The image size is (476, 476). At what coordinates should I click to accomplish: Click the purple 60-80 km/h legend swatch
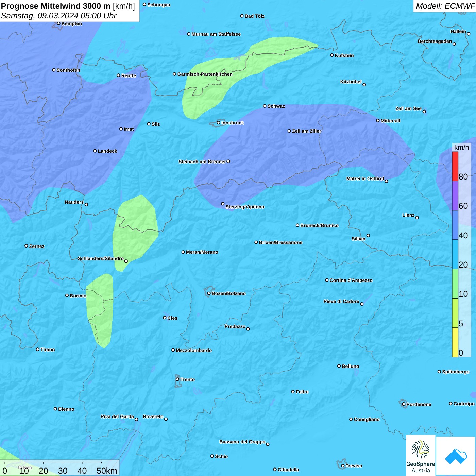click(x=455, y=196)
